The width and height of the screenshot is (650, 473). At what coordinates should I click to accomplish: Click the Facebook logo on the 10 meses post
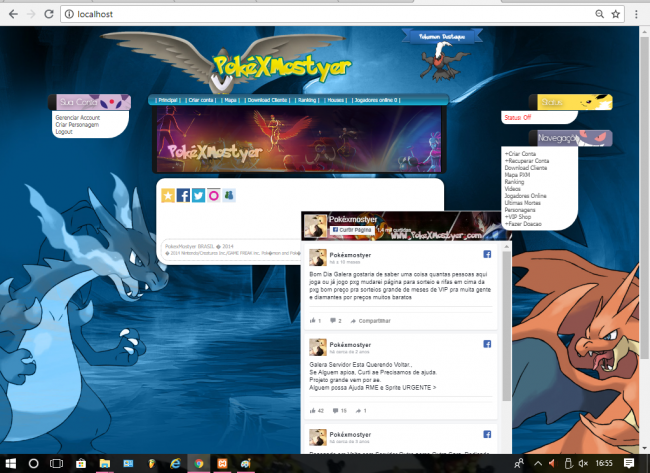tap(487, 254)
